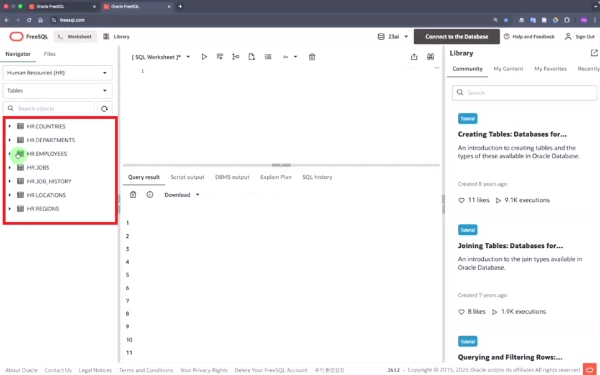Open the Explain Plan results tab
The height and width of the screenshot is (375, 600).
pyautogui.click(x=276, y=177)
